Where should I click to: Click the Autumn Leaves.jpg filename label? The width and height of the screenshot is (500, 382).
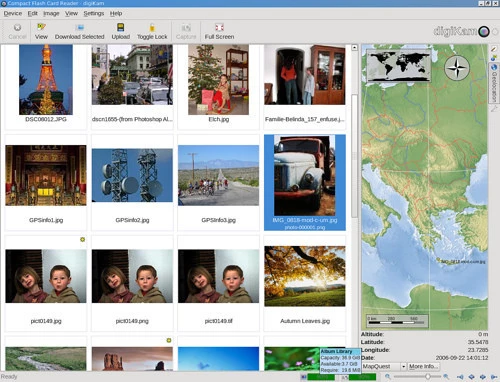point(305,321)
